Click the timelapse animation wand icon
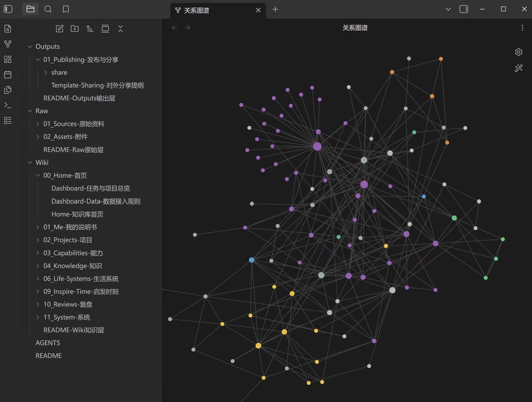532x402 pixels. 519,68
